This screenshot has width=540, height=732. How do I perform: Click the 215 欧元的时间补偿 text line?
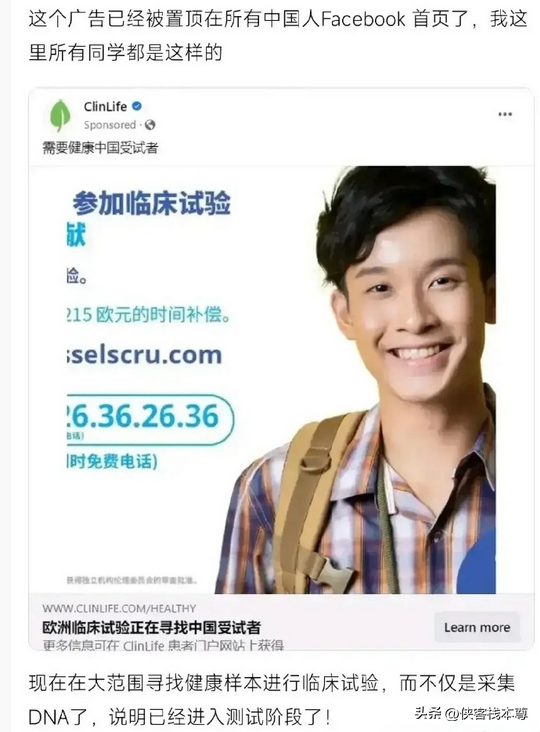tap(149, 315)
